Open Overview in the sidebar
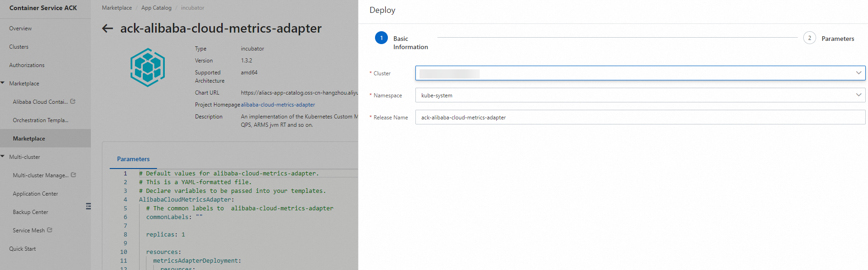Image resolution: width=868 pixels, height=270 pixels. [x=21, y=28]
